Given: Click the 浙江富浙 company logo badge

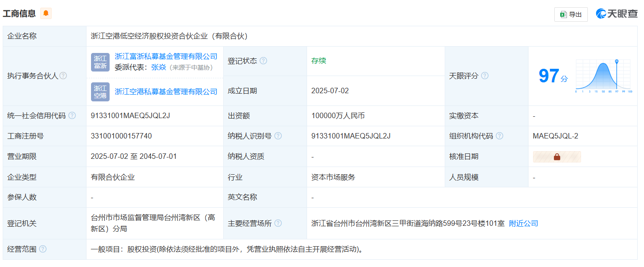Looking at the screenshot, I should tap(100, 62).
